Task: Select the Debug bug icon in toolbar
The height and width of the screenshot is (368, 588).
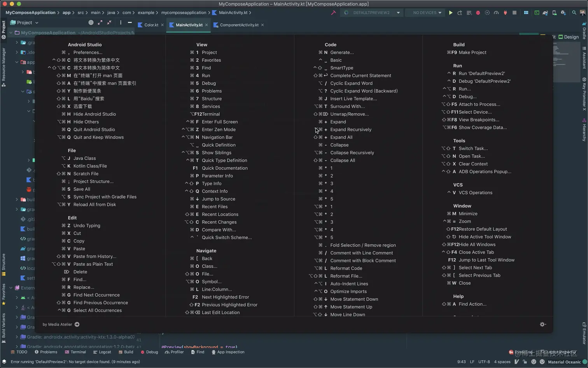Action: click(478, 12)
